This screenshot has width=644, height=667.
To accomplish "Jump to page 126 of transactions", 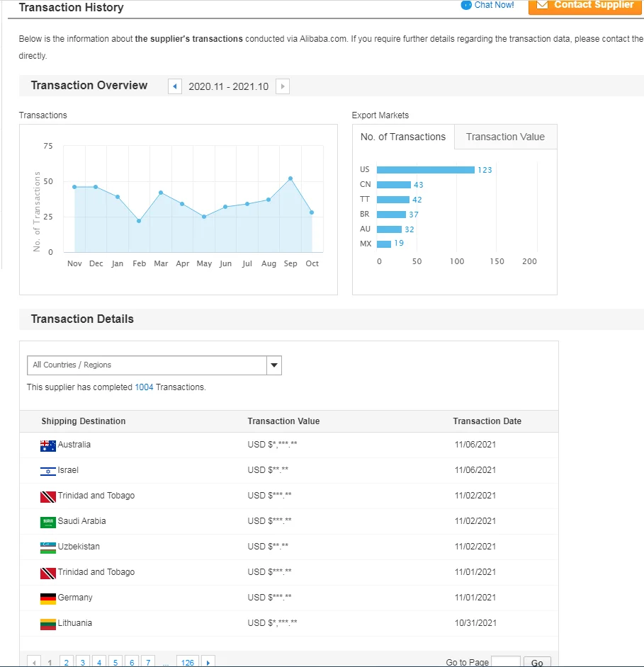I will [x=187, y=663].
